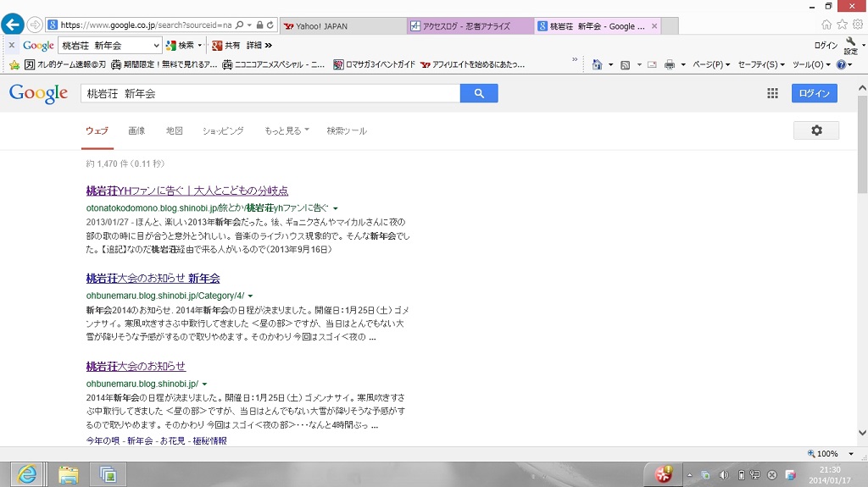Select the 画像 search tab
Screen dimensions: 868x487
(x=136, y=130)
